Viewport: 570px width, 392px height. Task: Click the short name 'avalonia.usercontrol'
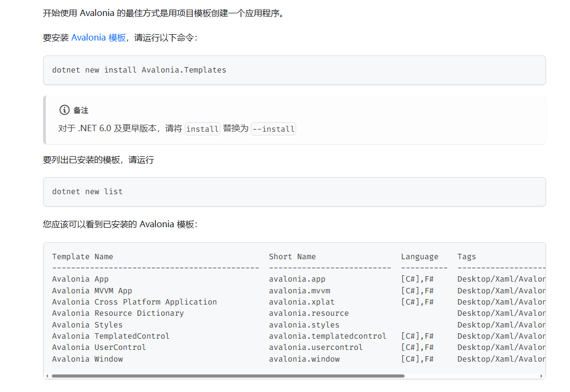click(x=316, y=347)
